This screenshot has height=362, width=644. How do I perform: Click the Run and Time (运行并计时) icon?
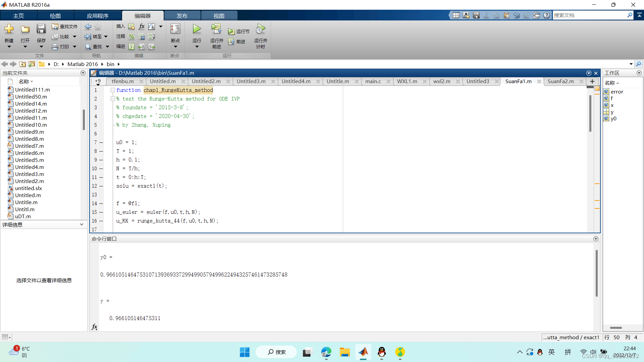coord(261,29)
